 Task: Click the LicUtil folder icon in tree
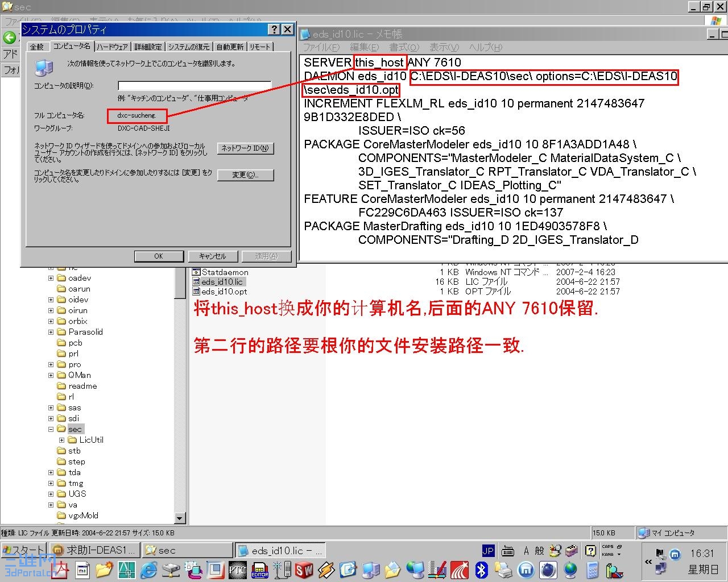tap(73, 440)
